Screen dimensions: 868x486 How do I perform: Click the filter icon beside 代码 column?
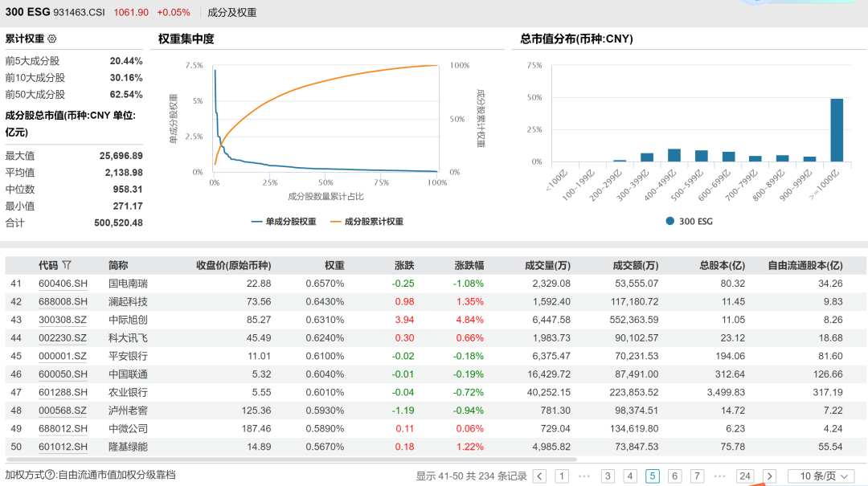(67, 265)
